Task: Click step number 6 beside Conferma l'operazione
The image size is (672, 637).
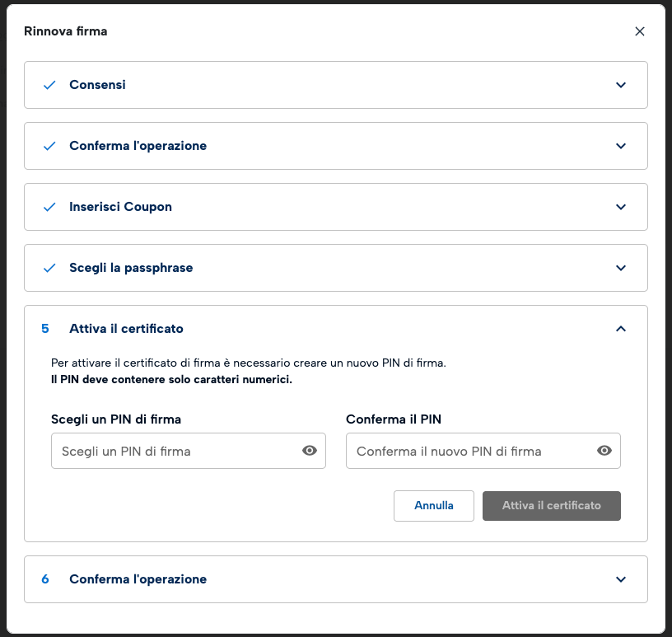Action: [45, 579]
